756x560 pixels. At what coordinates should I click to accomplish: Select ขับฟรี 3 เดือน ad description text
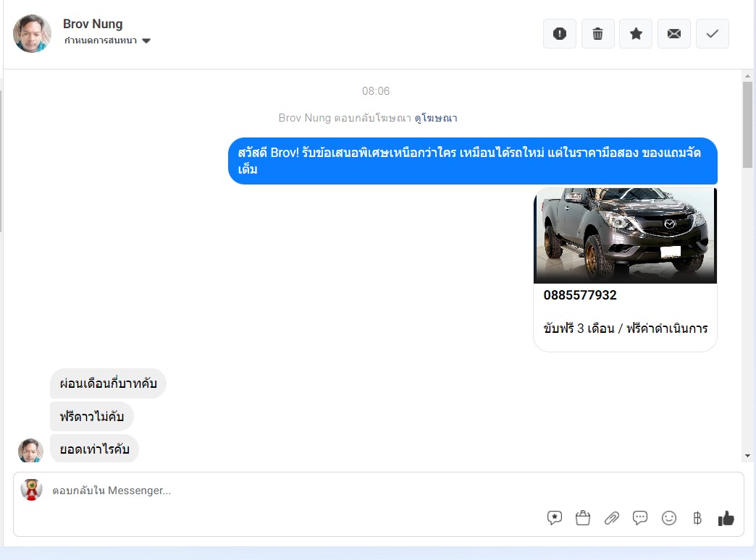(x=626, y=328)
